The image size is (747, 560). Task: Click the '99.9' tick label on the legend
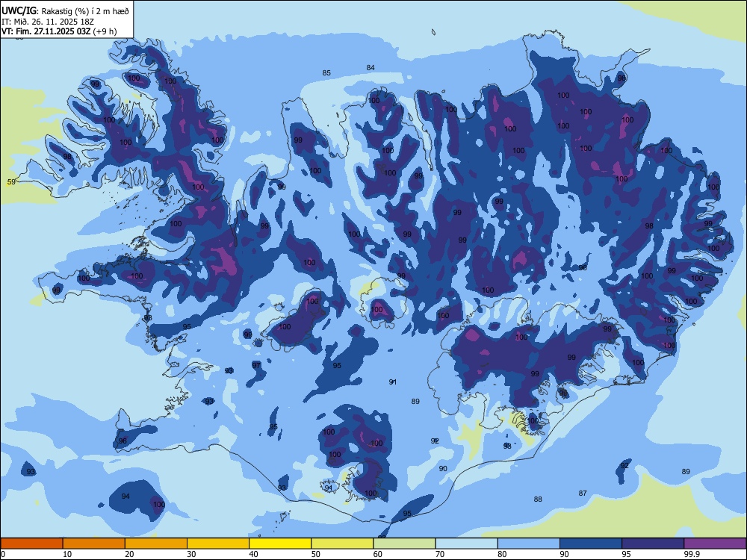(691, 554)
